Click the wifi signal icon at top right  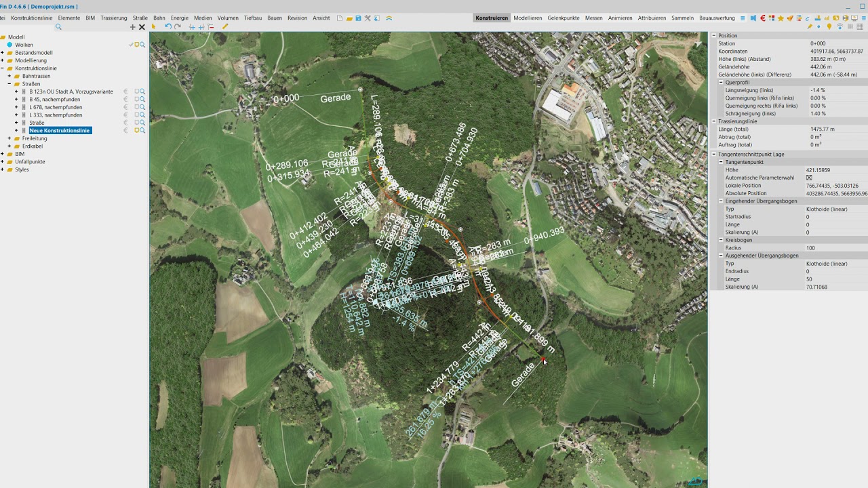(840, 26)
